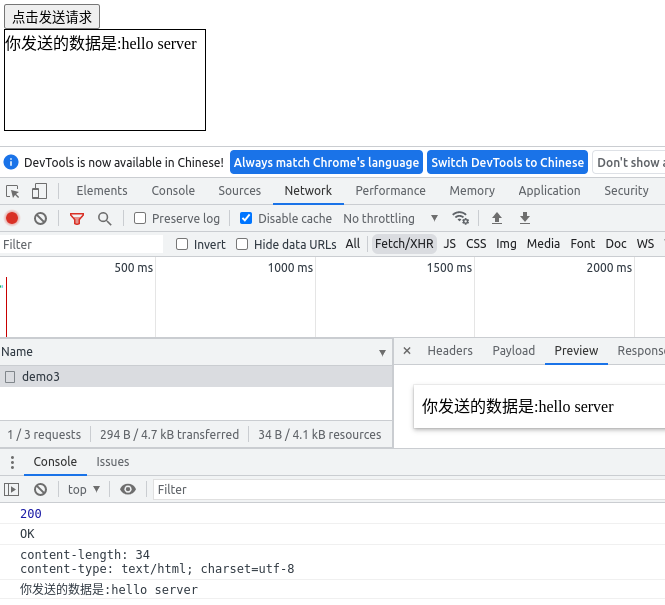This screenshot has height=605, width=665.
Task: Focus the network Filter input field
Action: (x=81, y=245)
